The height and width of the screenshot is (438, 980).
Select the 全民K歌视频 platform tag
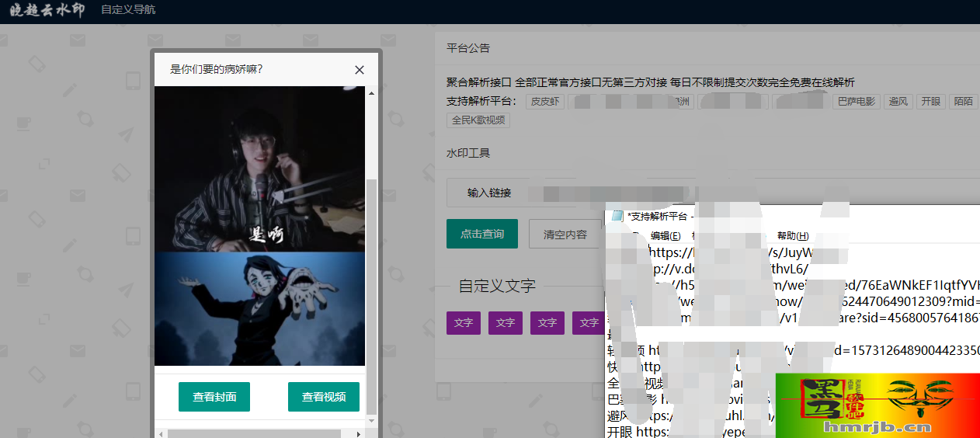(478, 120)
